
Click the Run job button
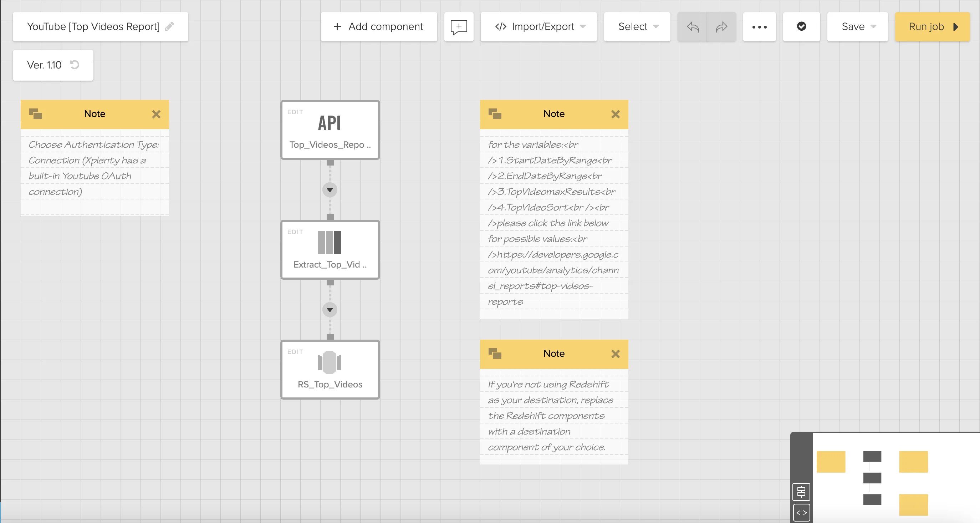click(933, 27)
